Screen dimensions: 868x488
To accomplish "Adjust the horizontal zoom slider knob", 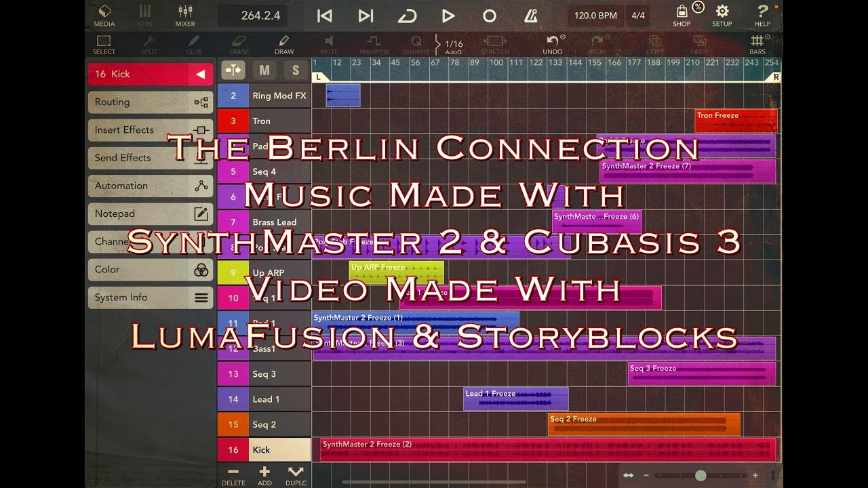I will (x=701, y=476).
